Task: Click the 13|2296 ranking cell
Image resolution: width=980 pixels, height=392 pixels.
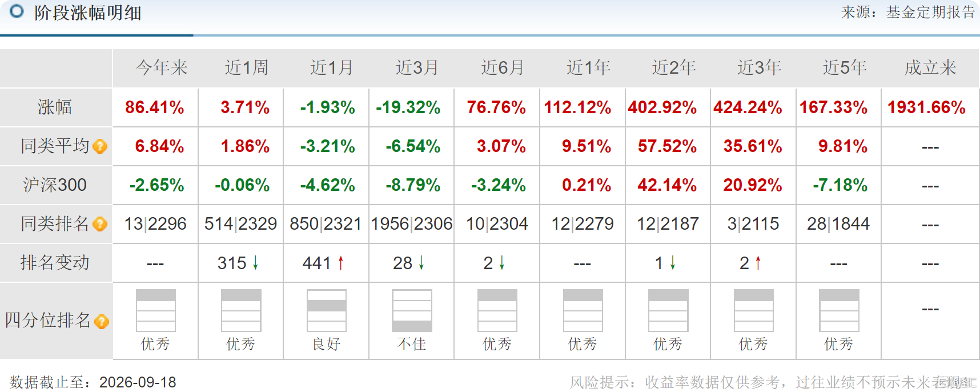Action: [155, 224]
